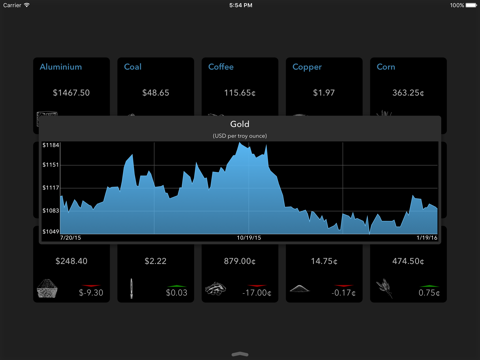Tap the Corn price 363.25¢
This screenshot has height=360, width=480.
pyautogui.click(x=408, y=93)
